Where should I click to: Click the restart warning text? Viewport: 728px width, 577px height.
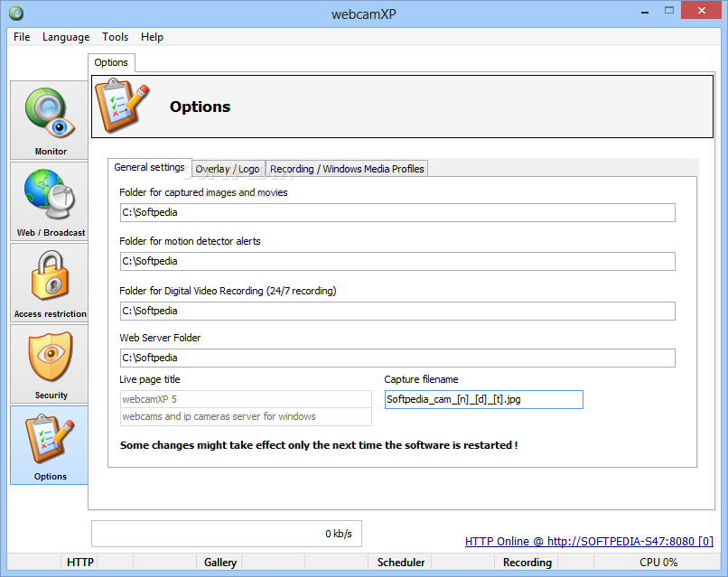(x=319, y=445)
